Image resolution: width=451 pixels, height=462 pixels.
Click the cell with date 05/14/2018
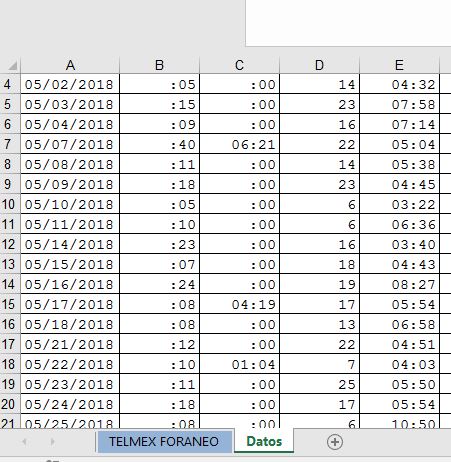(x=70, y=244)
